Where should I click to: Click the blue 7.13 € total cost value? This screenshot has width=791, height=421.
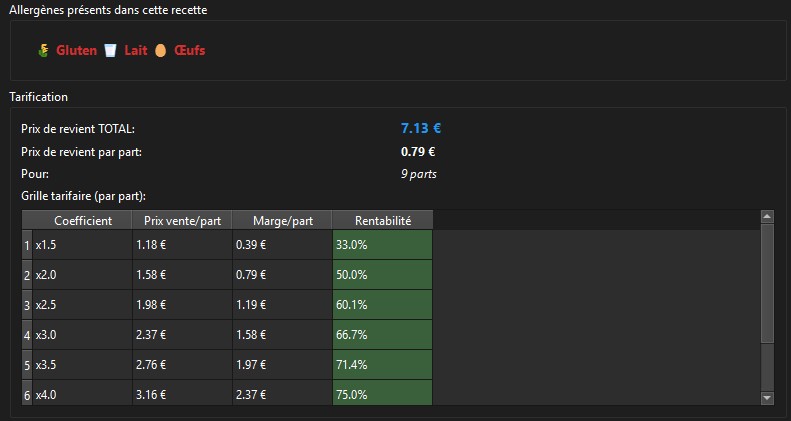421,128
